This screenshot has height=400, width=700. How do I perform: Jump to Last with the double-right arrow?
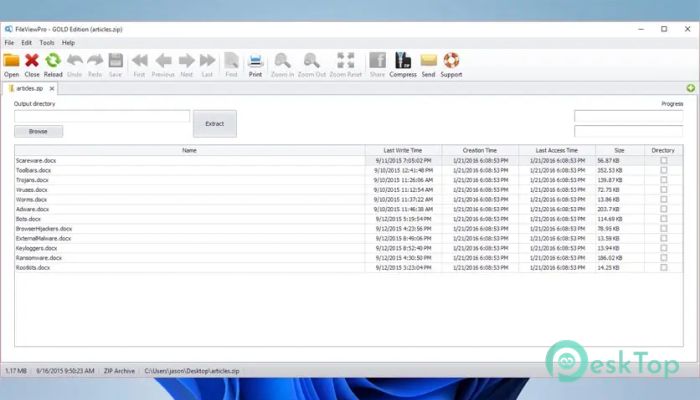207,60
